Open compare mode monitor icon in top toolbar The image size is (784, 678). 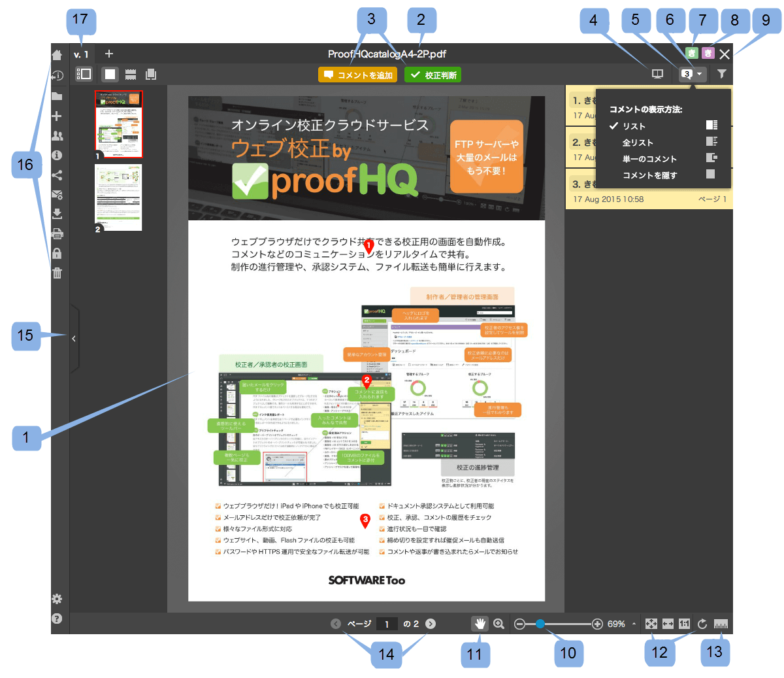658,74
